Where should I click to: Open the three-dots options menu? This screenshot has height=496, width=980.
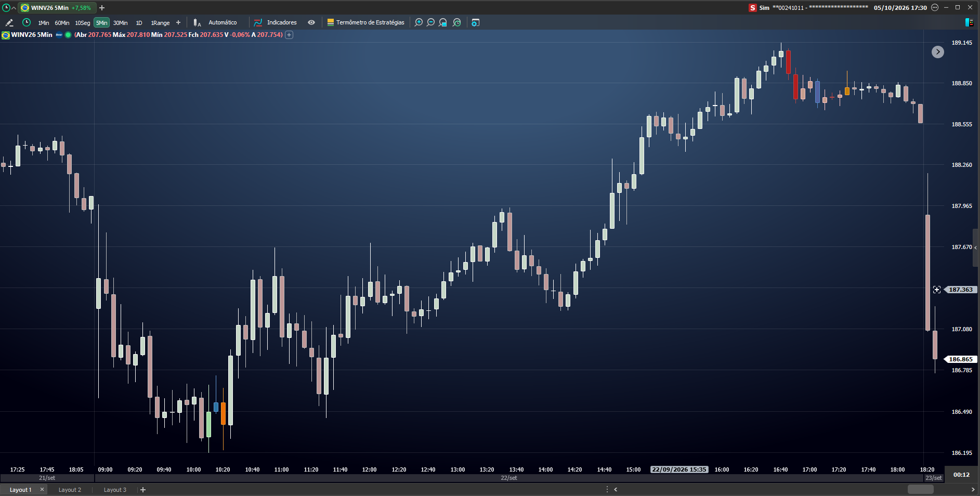pos(935,8)
